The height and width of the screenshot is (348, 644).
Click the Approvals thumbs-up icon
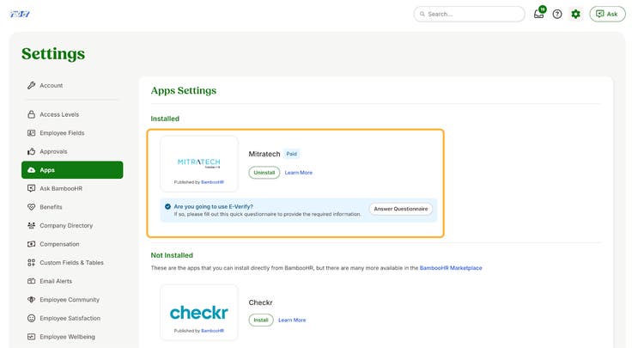click(x=31, y=151)
